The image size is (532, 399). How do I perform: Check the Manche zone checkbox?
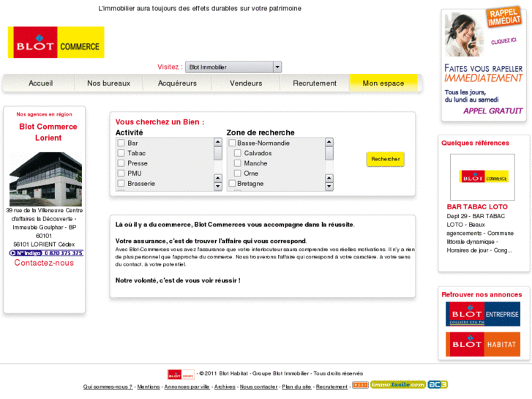(238, 163)
